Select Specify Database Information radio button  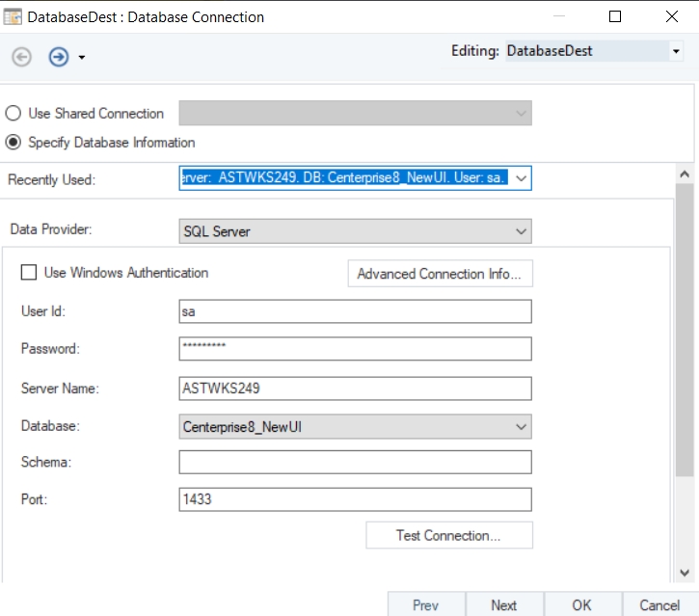click(x=13, y=143)
